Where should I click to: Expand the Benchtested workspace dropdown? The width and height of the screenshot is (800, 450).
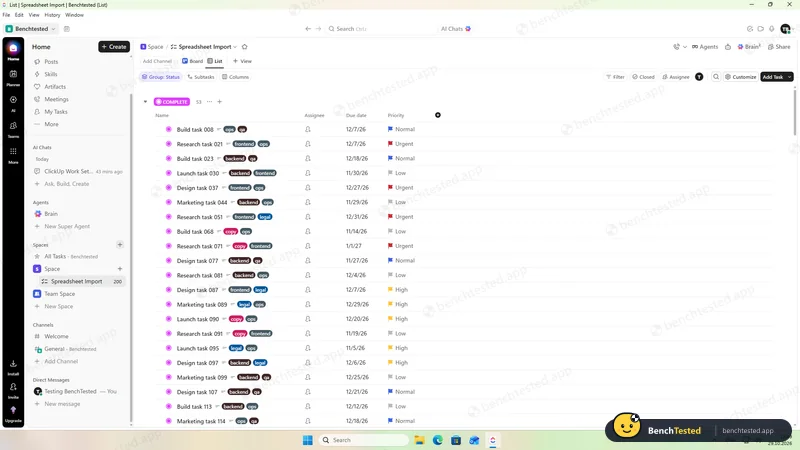(x=31, y=29)
